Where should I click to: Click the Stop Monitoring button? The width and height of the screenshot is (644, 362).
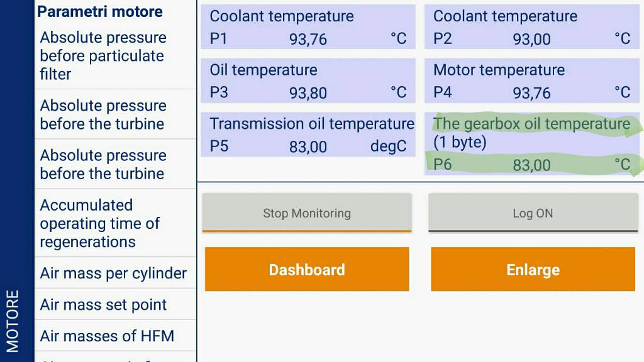tap(307, 212)
